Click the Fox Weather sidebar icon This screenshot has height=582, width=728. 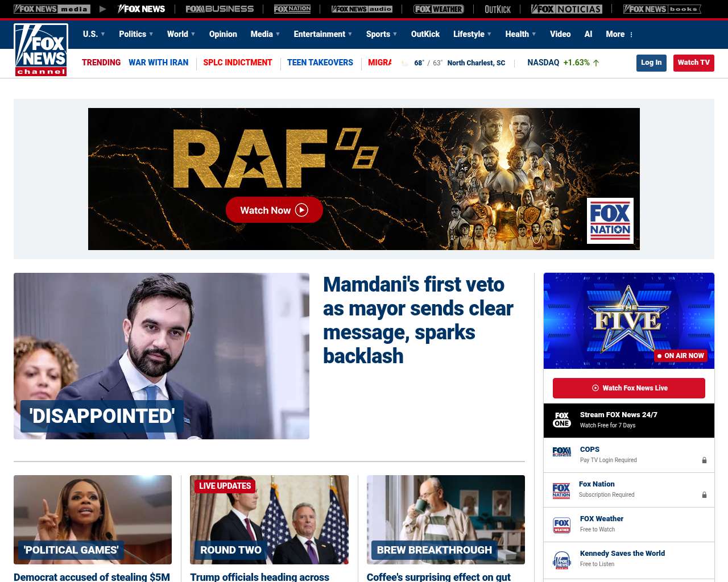pyautogui.click(x=562, y=525)
